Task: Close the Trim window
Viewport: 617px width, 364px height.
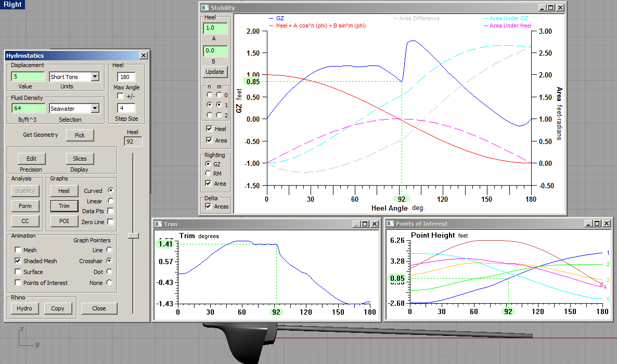Action: click(x=375, y=224)
